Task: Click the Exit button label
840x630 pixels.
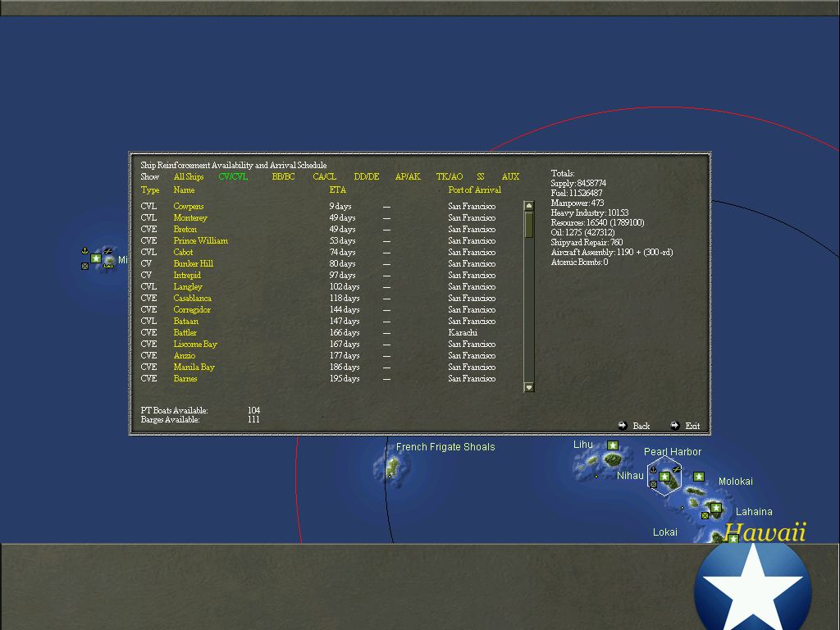Action: (692, 427)
